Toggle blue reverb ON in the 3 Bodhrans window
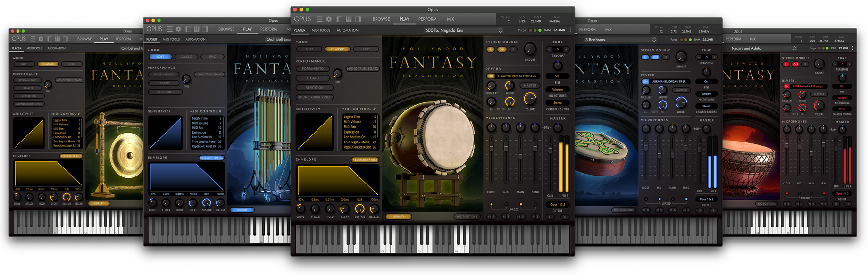This screenshot has height=276, width=868. point(645,81)
